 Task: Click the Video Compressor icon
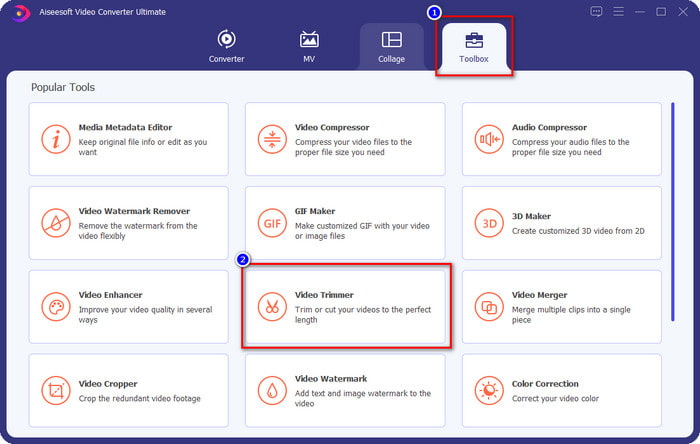coord(271,138)
